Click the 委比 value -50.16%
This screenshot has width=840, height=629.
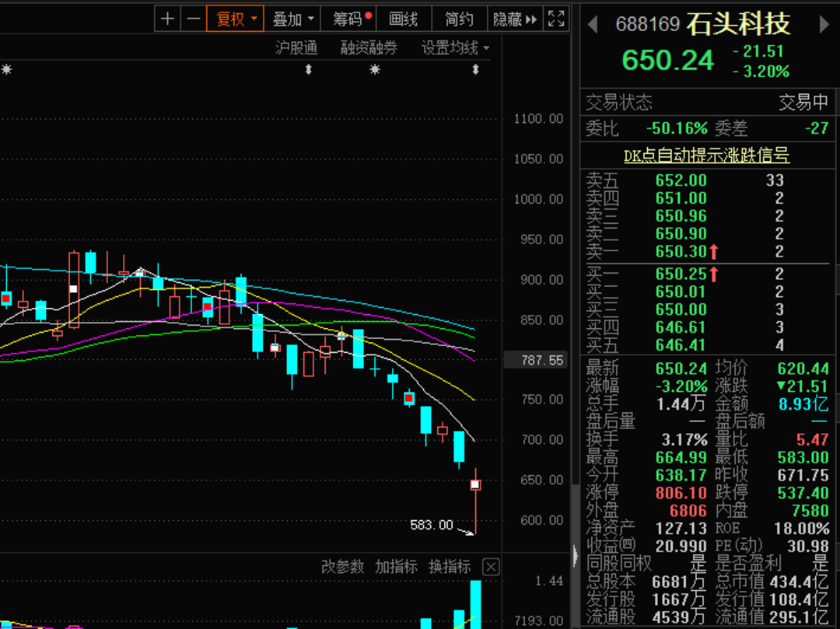677,128
